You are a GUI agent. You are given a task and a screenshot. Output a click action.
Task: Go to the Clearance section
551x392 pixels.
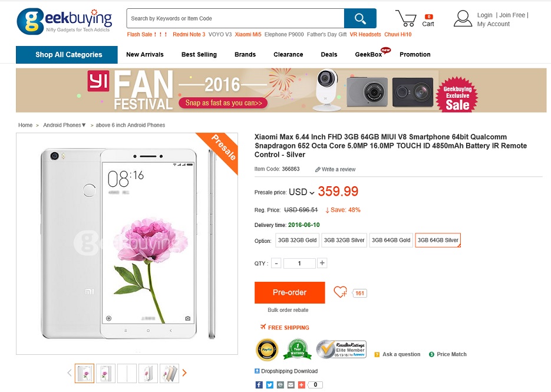tap(288, 54)
